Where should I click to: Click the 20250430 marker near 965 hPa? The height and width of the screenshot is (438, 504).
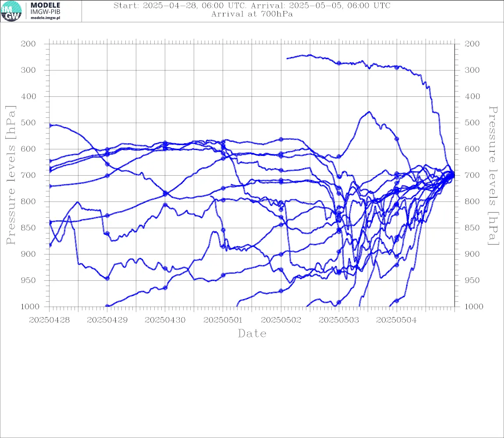click(165, 288)
